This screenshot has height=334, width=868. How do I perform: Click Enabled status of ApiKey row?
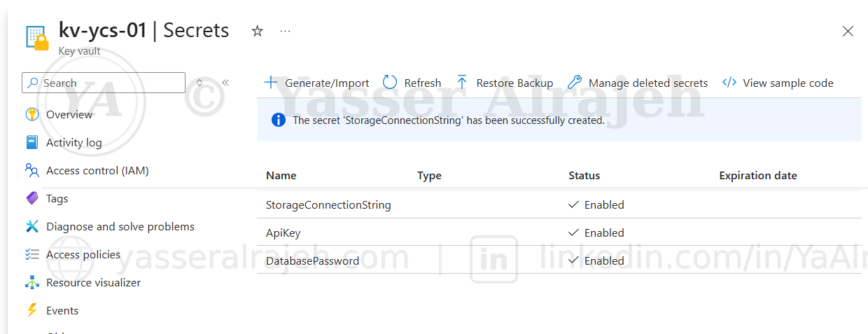coord(604,232)
